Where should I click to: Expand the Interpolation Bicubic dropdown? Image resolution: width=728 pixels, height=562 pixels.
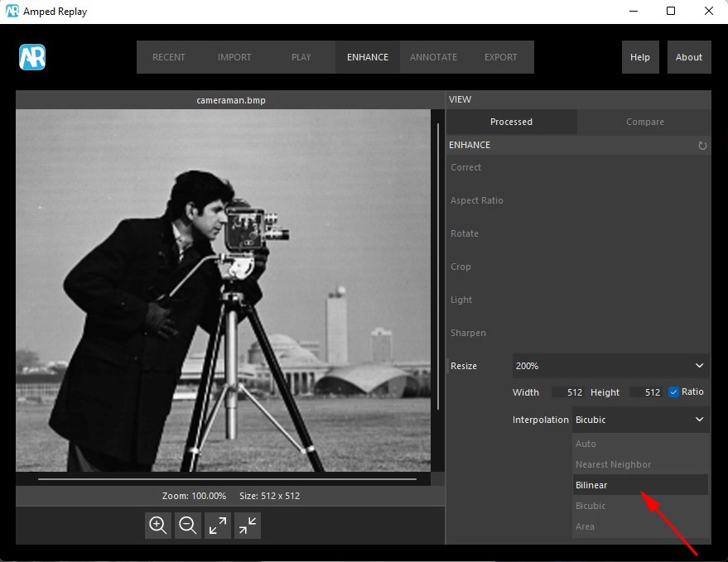640,420
